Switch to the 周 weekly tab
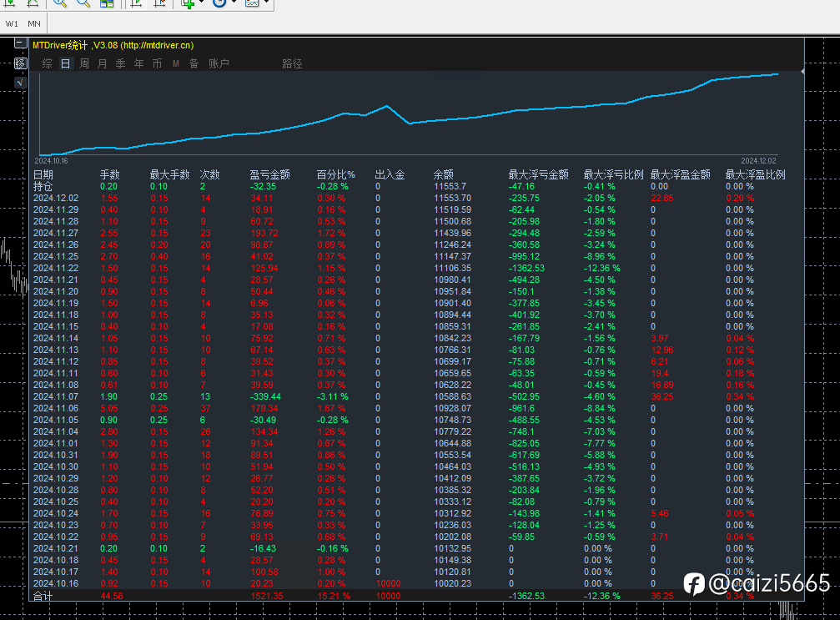This screenshot has height=620, width=840. coord(84,63)
